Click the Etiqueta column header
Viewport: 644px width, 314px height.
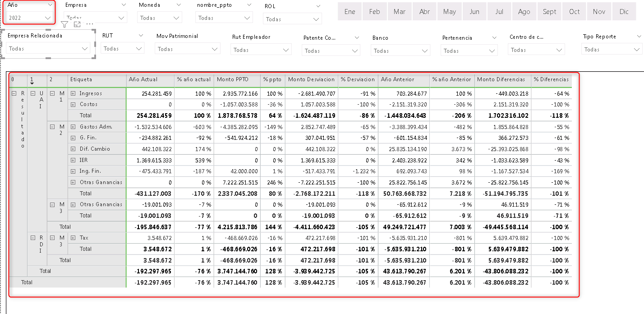(97, 79)
